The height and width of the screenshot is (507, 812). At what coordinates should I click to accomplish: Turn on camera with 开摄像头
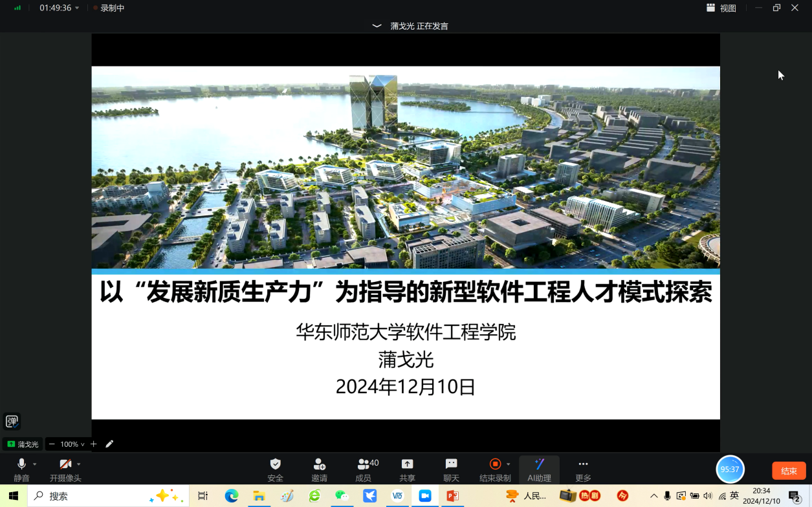(x=65, y=469)
